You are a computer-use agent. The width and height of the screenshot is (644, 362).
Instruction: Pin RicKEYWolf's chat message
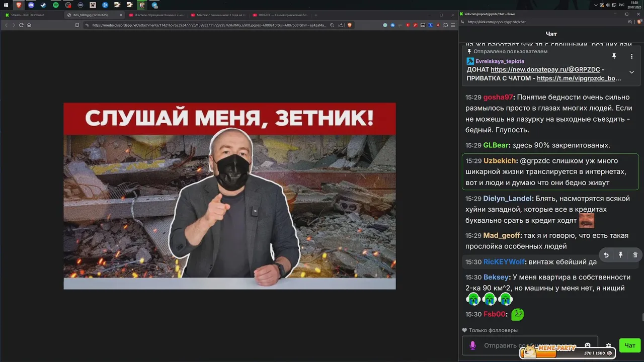620,255
